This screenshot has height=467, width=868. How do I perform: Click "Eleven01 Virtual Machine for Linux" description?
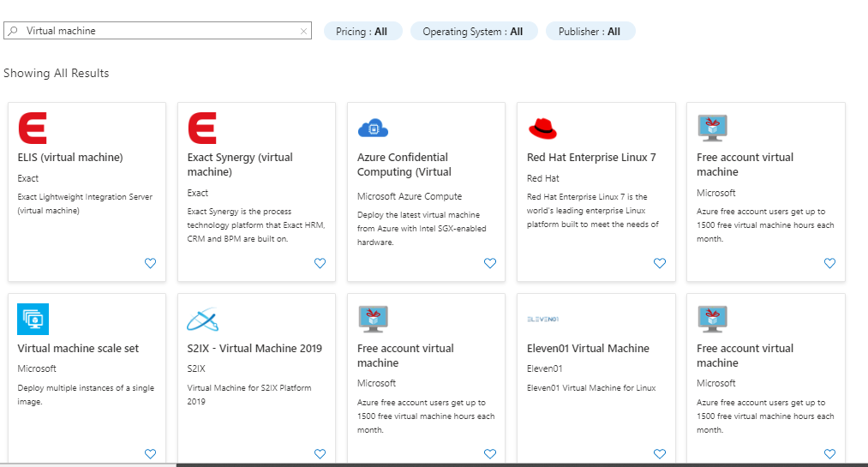tap(591, 388)
